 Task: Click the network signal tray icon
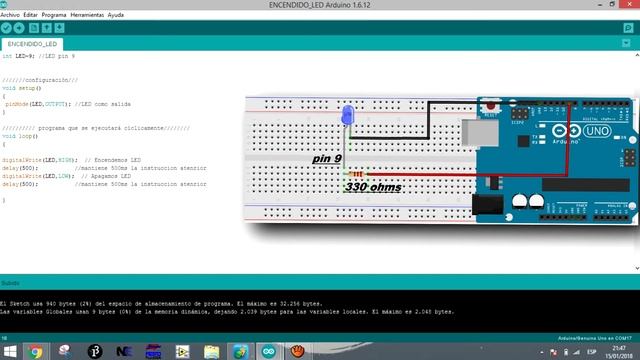coord(576,352)
